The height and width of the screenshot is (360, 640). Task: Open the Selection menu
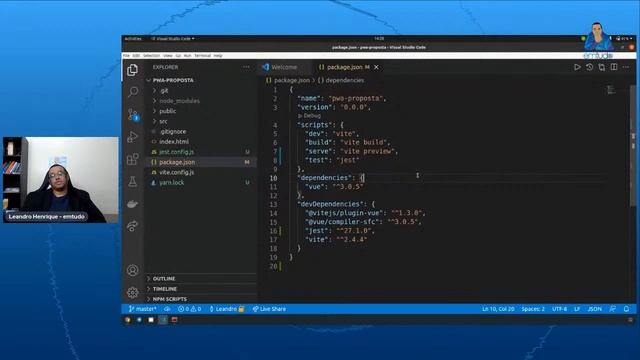[x=151, y=56]
